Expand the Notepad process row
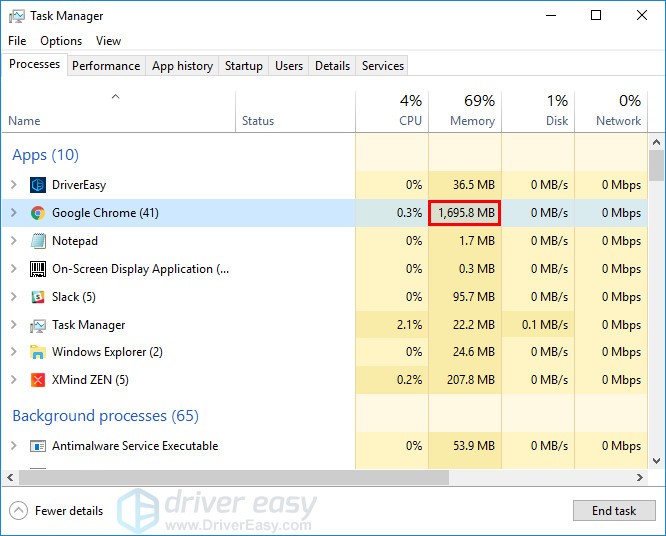 (x=14, y=241)
